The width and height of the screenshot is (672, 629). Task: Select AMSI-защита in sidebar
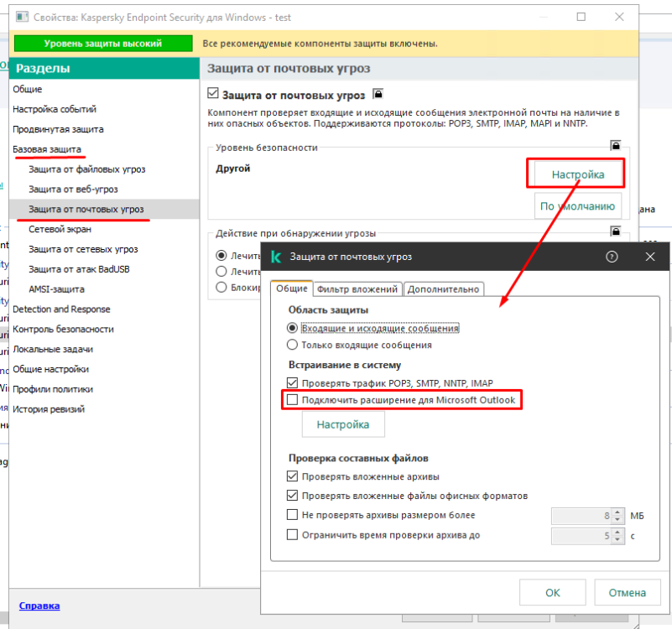click(56, 289)
